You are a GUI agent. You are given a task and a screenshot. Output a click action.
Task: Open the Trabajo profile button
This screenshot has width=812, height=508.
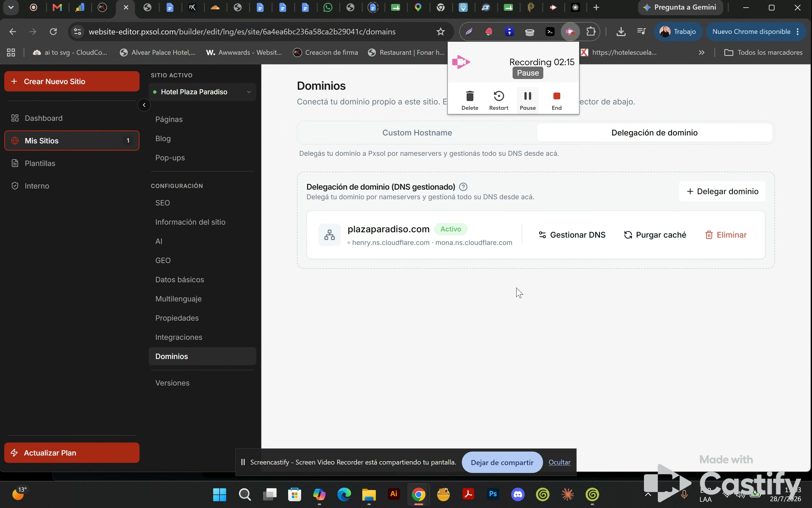coord(678,32)
